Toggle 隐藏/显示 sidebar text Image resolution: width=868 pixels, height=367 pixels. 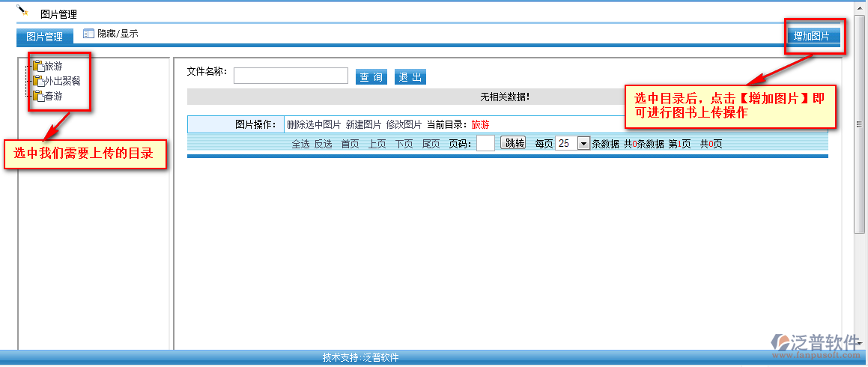pyautogui.click(x=118, y=34)
